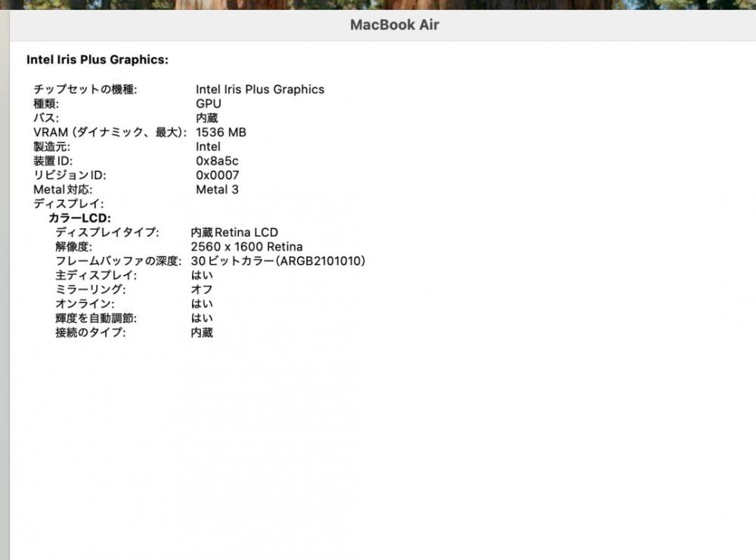
Task: Click the チップセットの機種 label
Action: point(85,89)
